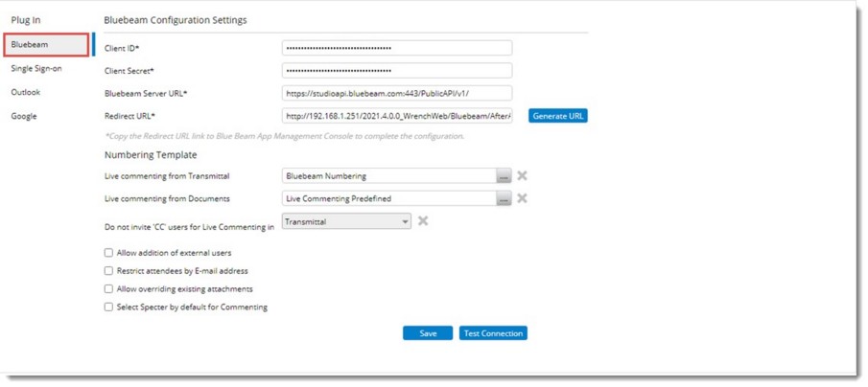Viewport: 868px width, 387px height.
Task: Enable Allow addition of external users
Action: (108, 253)
